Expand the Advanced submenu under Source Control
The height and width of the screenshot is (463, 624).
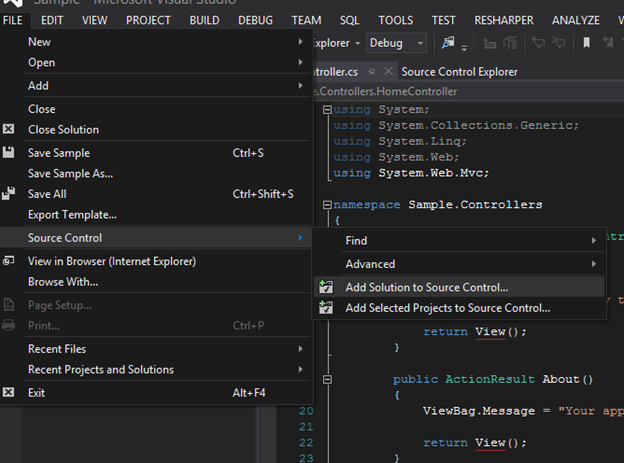click(x=593, y=264)
